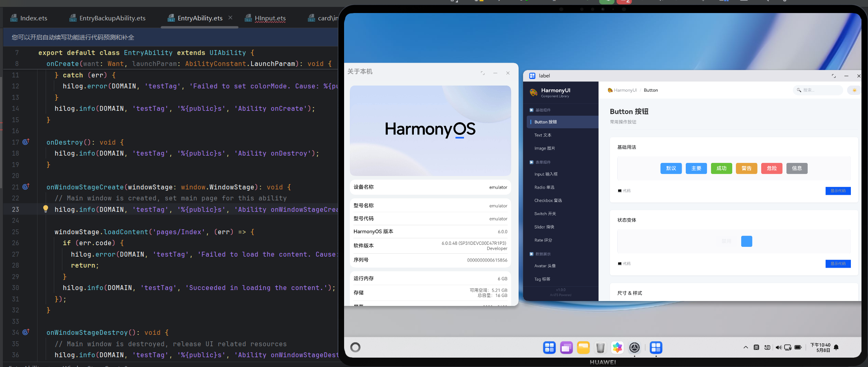Image resolution: width=868 pixels, height=367 pixels.
Task: Click the orange 警告 demo button
Action: (x=747, y=168)
